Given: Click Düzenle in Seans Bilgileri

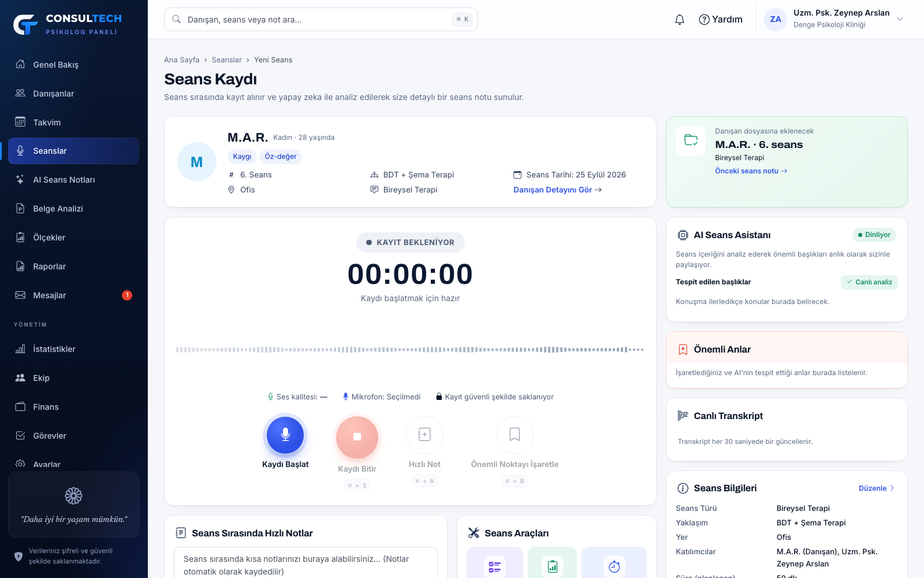Looking at the screenshot, I should (x=876, y=488).
